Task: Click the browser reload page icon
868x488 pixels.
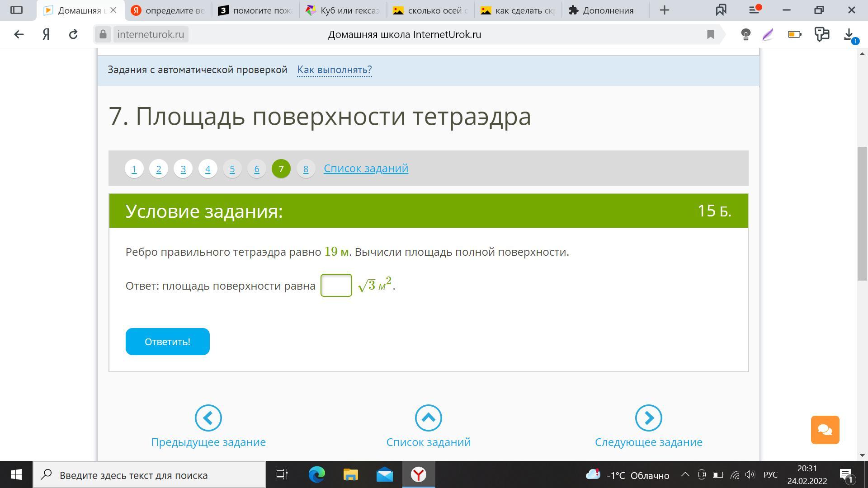Action: pyautogui.click(x=73, y=34)
